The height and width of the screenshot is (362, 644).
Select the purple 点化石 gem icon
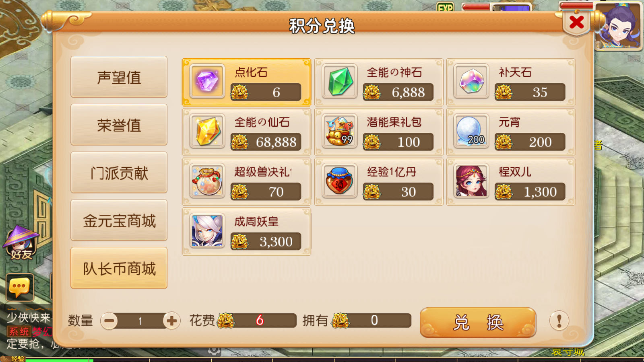207,82
